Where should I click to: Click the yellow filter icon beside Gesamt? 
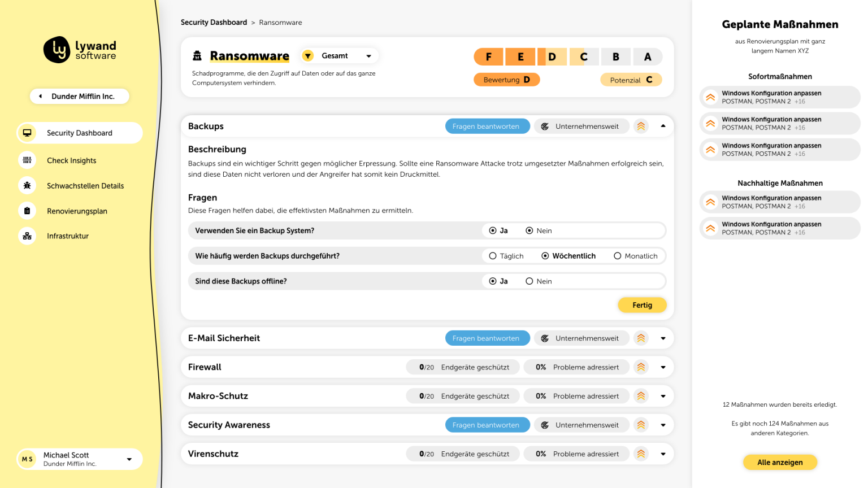[x=307, y=55]
